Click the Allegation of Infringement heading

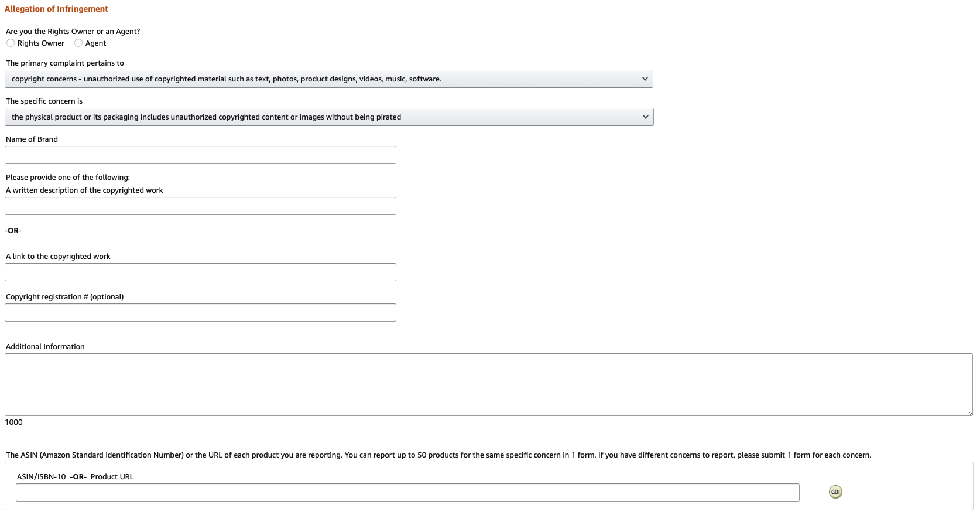(56, 9)
